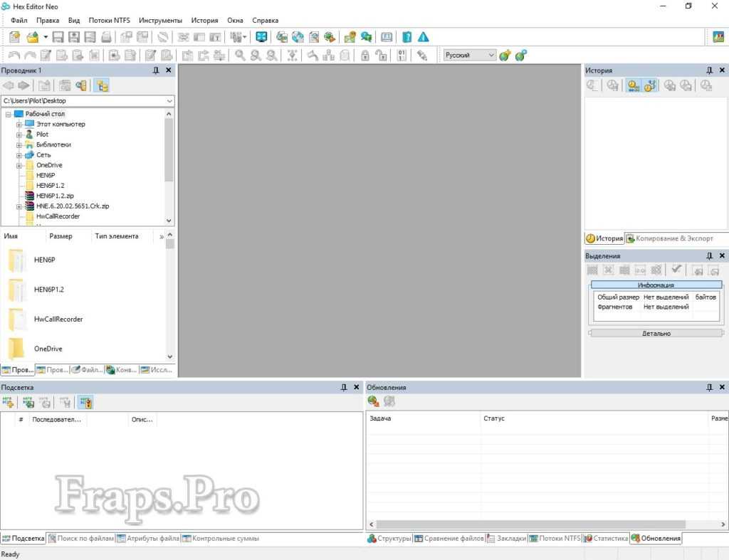Click the New file toolbar icon
The height and width of the screenshot is (560, 729).
tap(14, 37)
